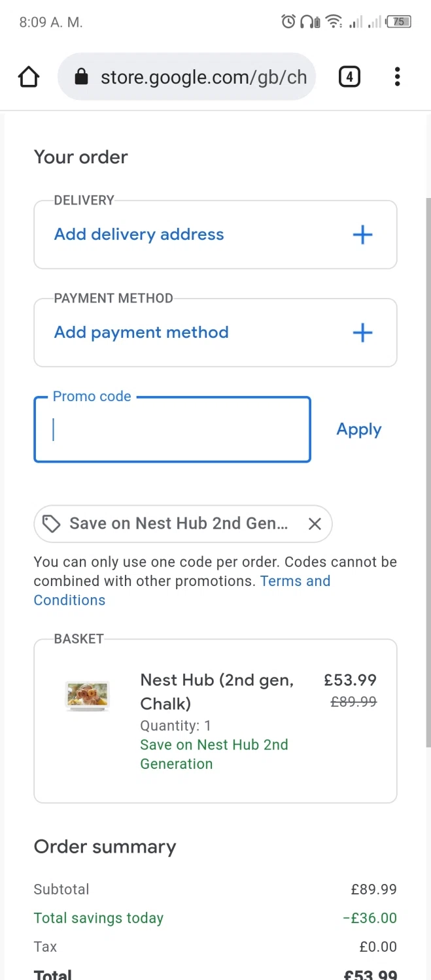Select the Nest Hub (2nd gen, Chalk) title

(x=216, y=691)
